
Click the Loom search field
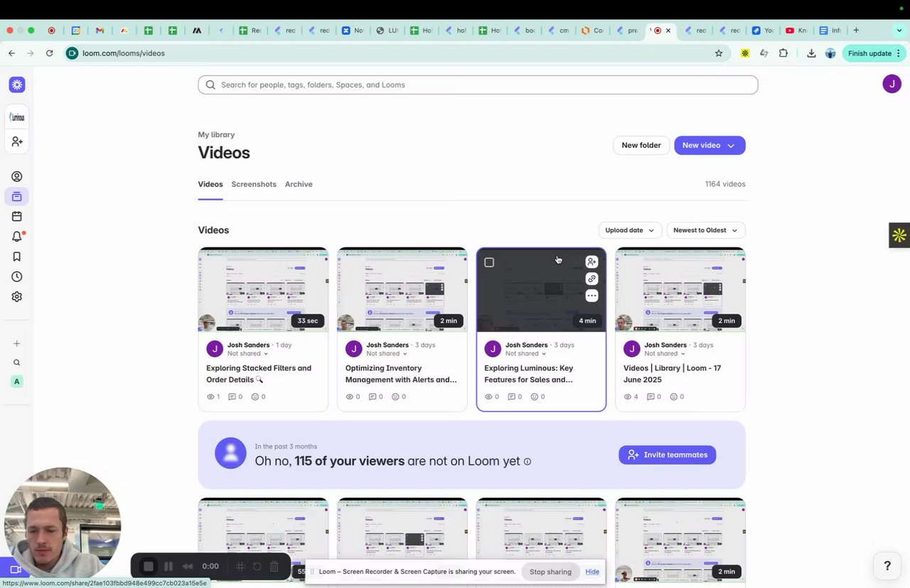(x=478, y=85)
